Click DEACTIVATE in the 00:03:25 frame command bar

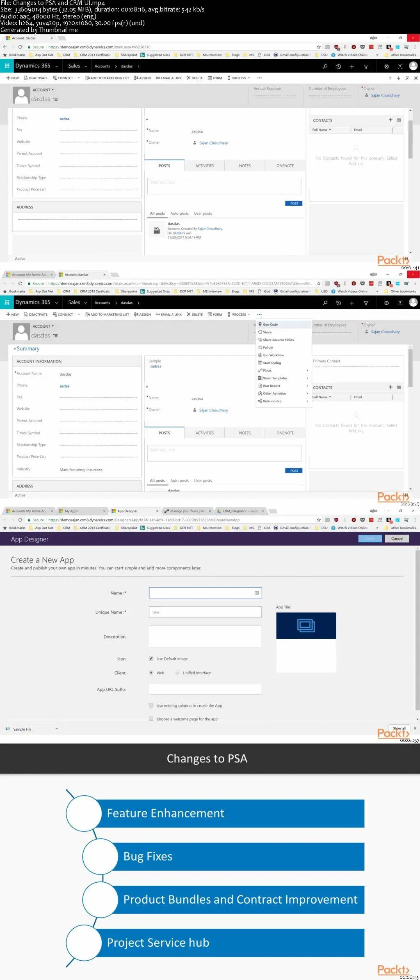coord(36,314)
